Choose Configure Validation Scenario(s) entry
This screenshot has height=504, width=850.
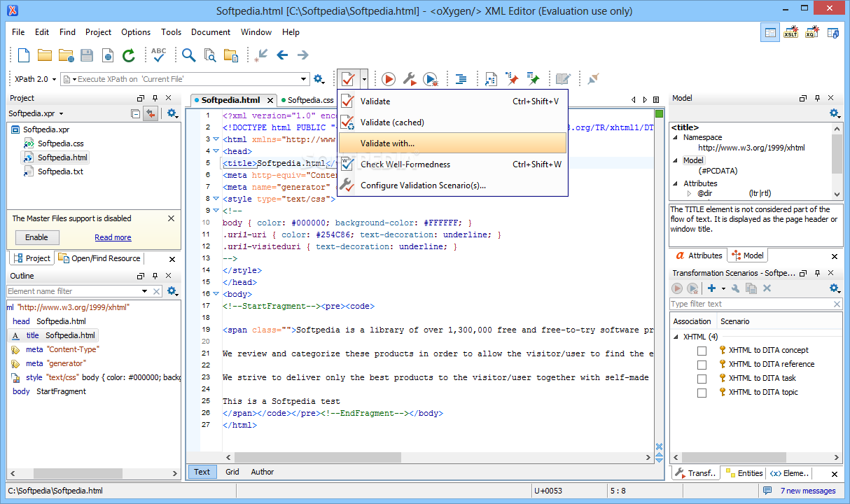click(452, 185)
